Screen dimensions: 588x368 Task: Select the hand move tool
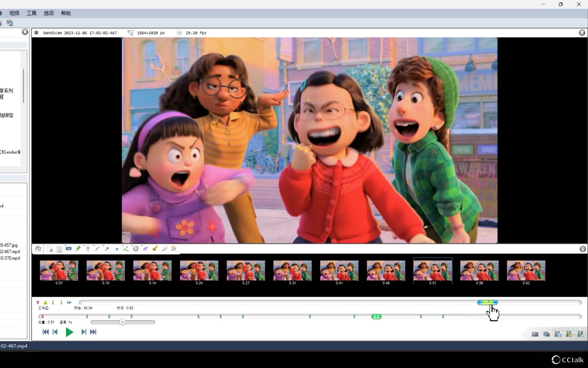[x=38, y=249]
